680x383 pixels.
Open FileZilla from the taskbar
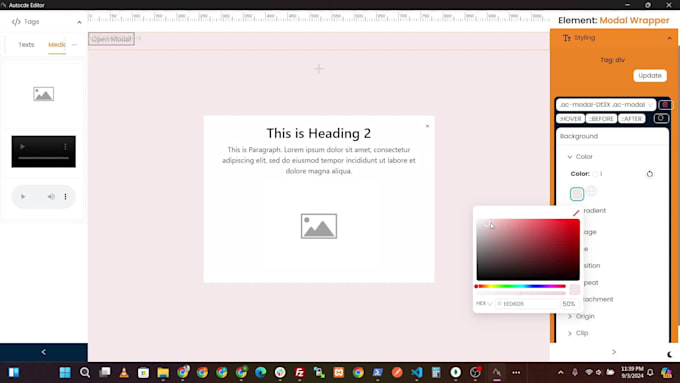point(299,372)
